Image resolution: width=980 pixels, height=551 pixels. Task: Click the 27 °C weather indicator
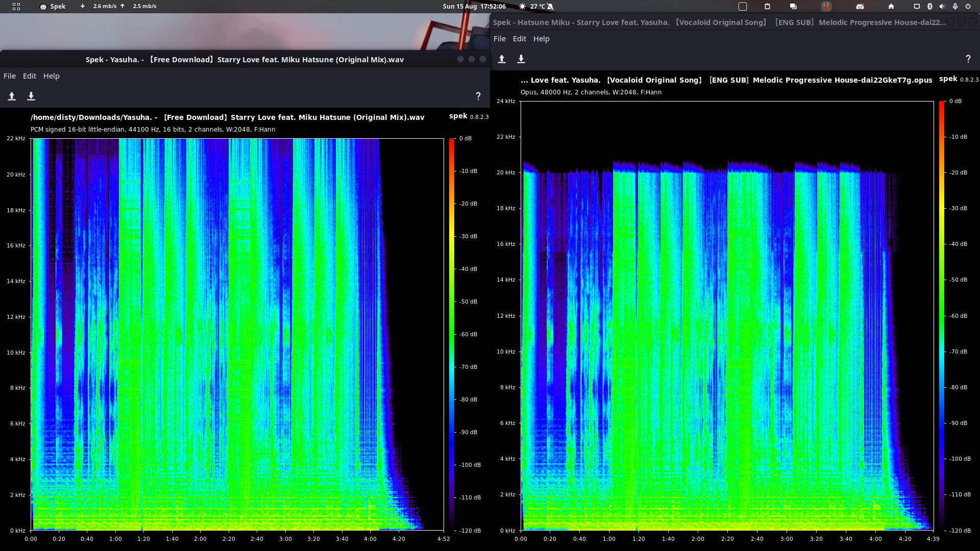[532, 7]
